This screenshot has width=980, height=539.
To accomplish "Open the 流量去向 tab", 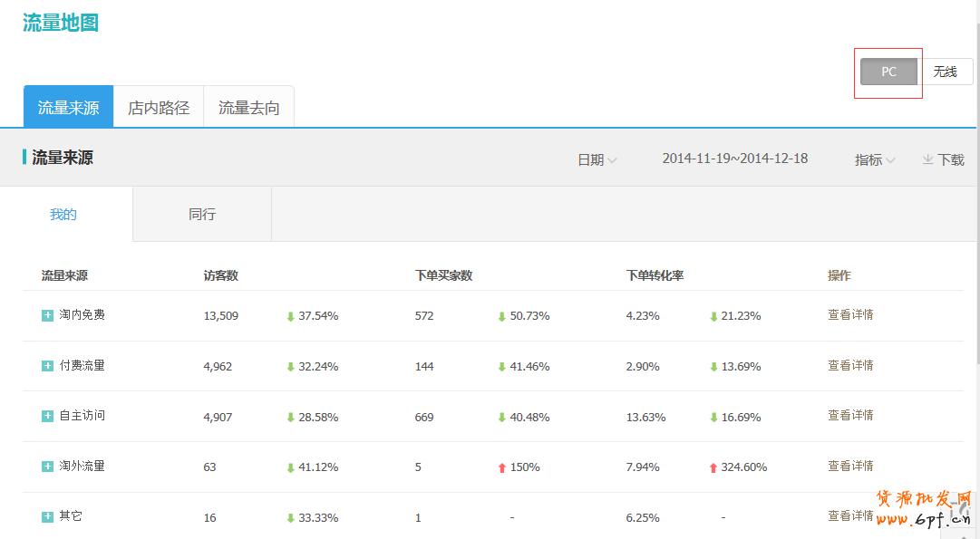I will point(249,107).
